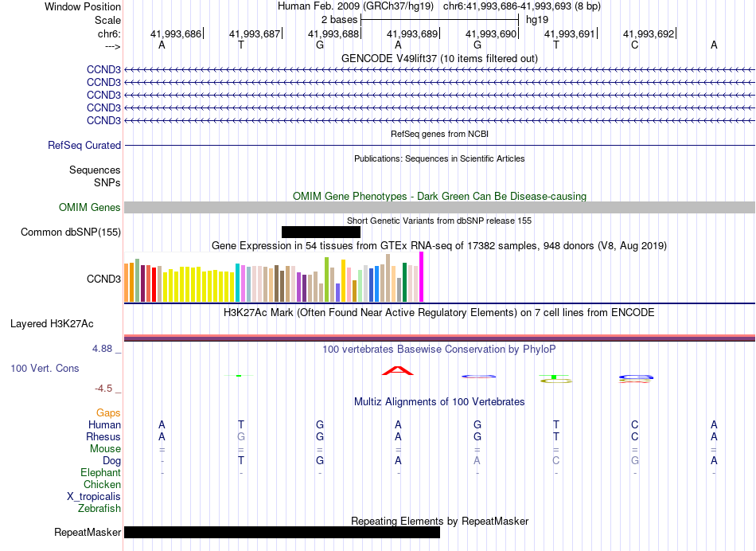Screen dimensions: 756x551
Task: Click the Layered H3K27Ac track label
Action: click(x=52, y=324)
